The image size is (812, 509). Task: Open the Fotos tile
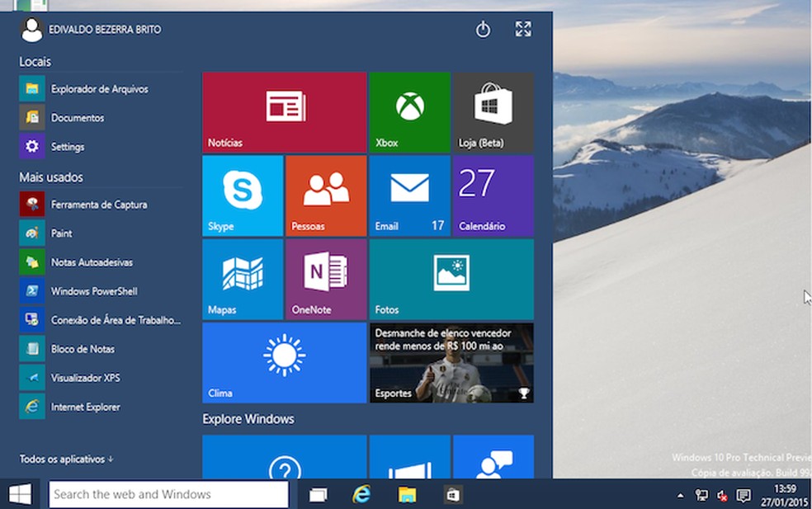pos(451,279)
